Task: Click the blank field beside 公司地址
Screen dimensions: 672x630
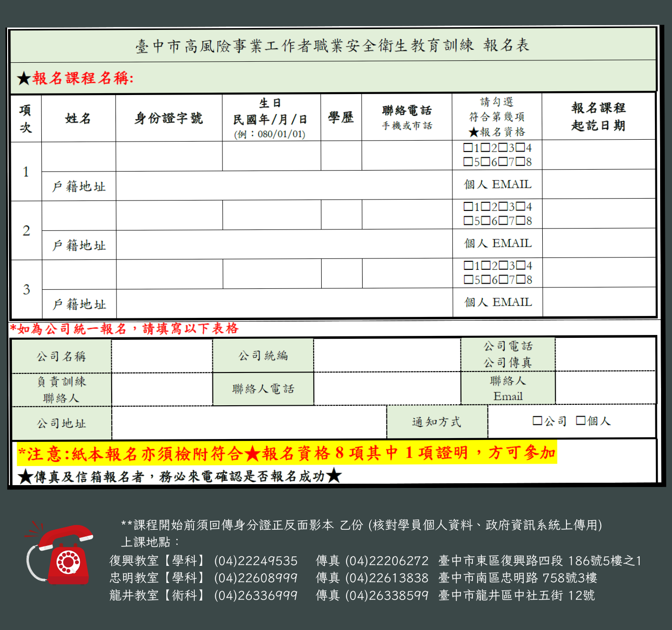Action: pos(250,422)
